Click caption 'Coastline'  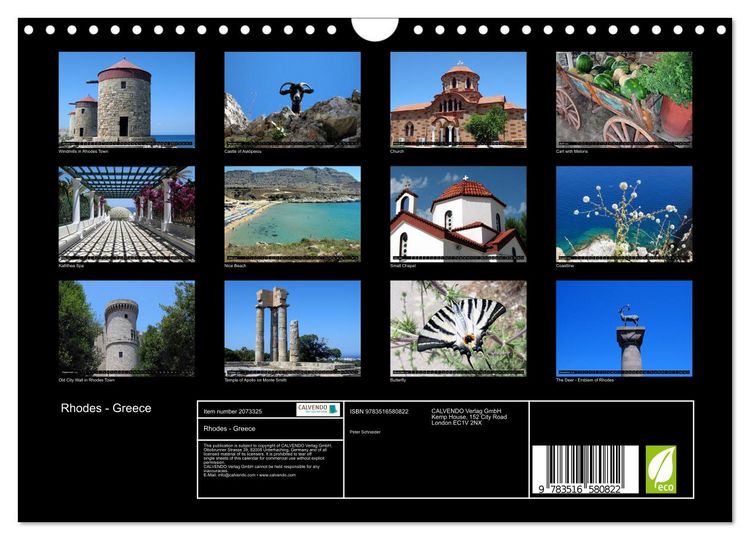(x=565, y=265)
